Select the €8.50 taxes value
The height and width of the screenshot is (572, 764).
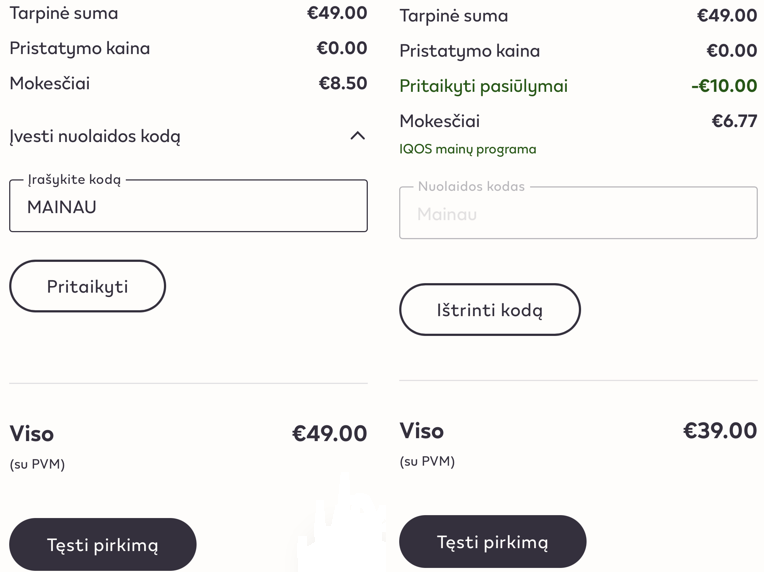click(343, 83)
